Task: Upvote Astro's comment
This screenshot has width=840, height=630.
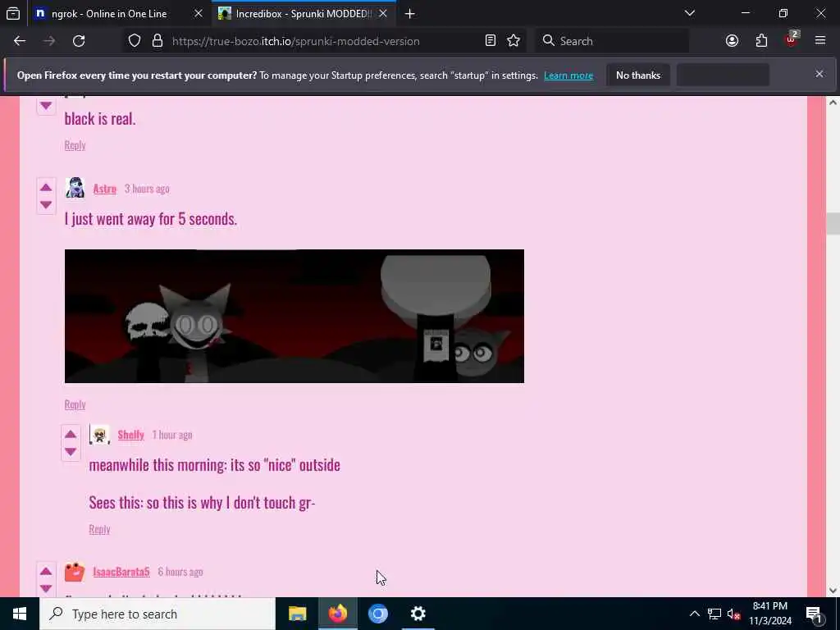Action: (46, 188)
